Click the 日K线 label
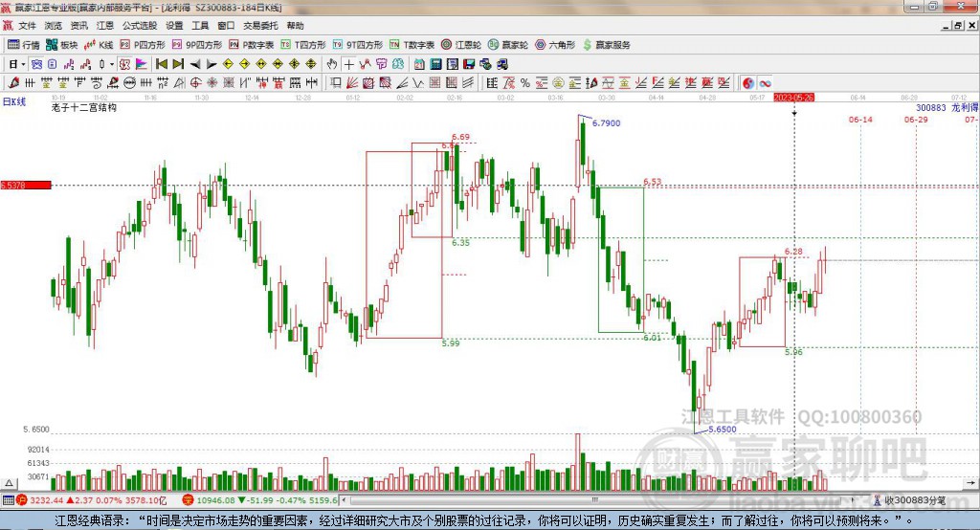This screenshot has width=980, height=530. [14, 101]
